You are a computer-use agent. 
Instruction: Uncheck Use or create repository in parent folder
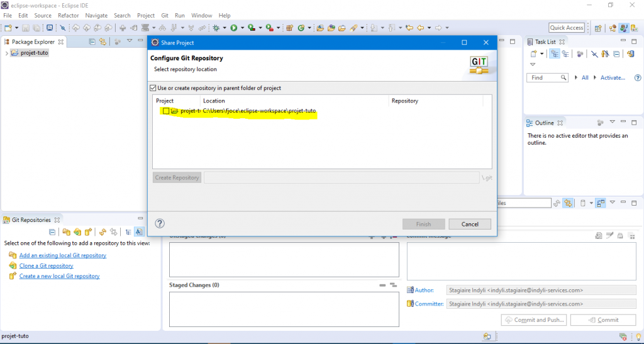coord(153,88)
